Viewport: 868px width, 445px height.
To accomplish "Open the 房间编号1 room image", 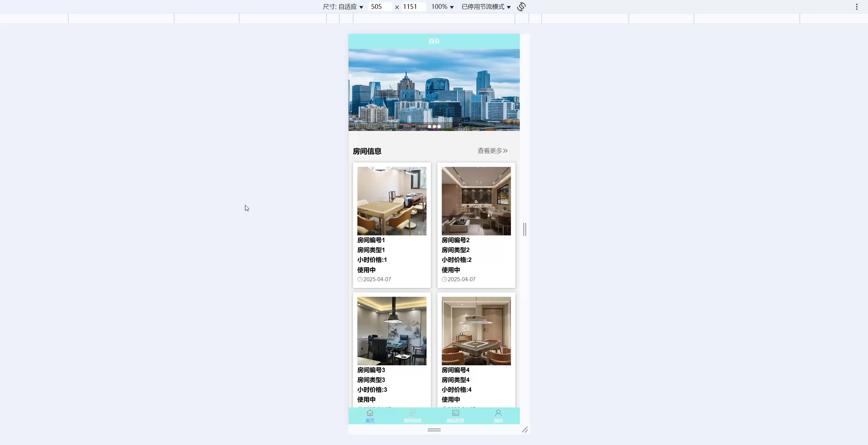I will 392,201.
